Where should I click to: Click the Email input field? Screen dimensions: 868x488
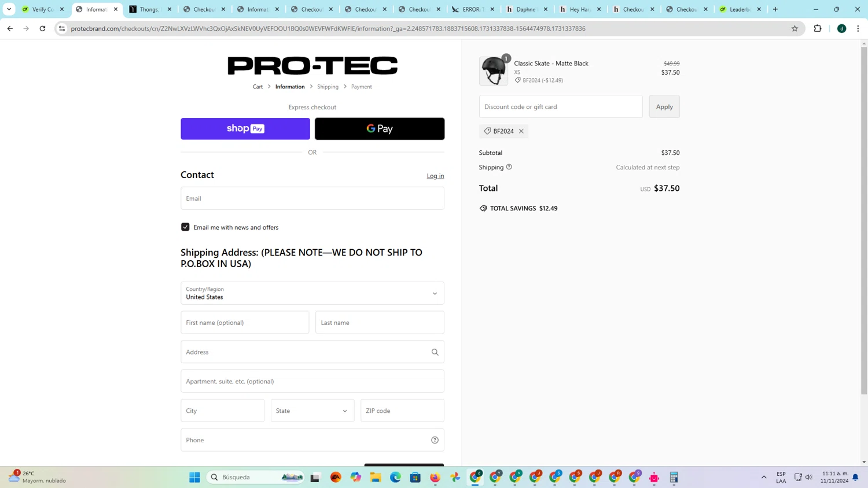coord(312,198)
